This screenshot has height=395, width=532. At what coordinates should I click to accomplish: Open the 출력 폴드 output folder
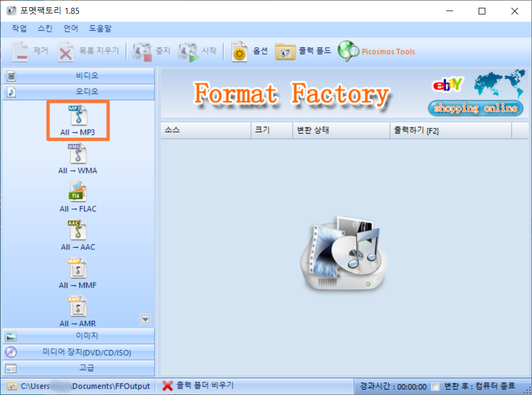(303, 51)
